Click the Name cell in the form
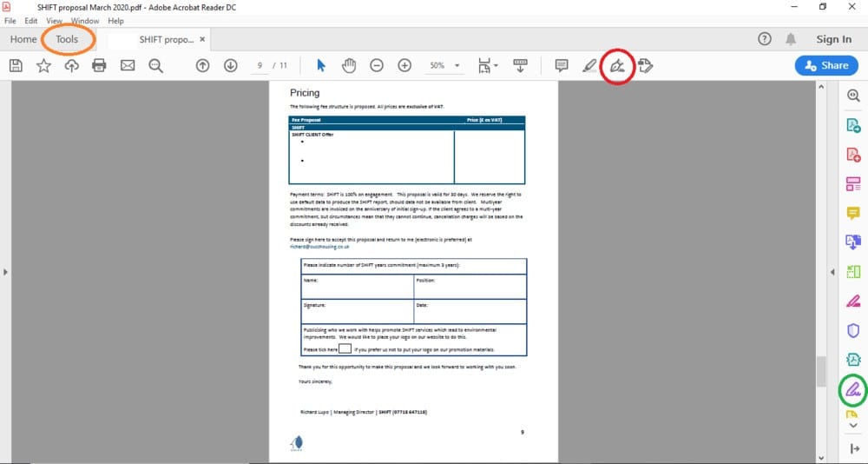This screenshot has width=868, height=464. [357, 287]
